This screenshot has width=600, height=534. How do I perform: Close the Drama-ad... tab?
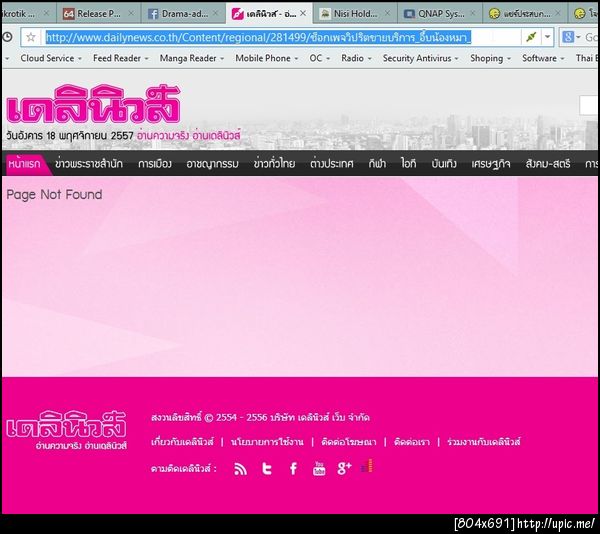coord(215,13)
